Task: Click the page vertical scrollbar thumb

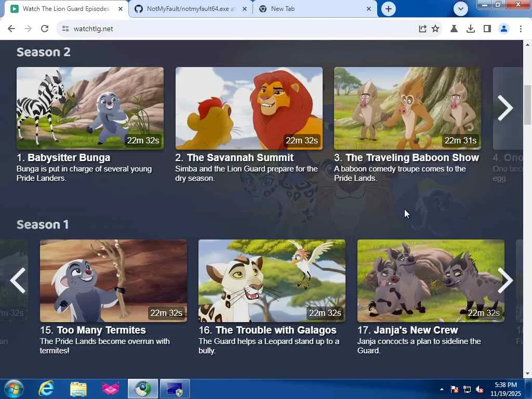Action: click(x=528, y=105)
